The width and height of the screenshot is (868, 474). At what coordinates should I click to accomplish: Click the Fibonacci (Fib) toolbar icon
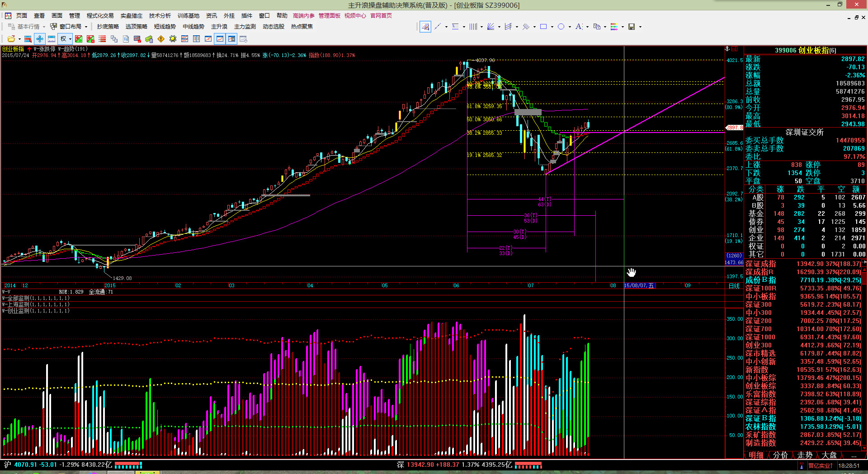(x=126, y=39)
